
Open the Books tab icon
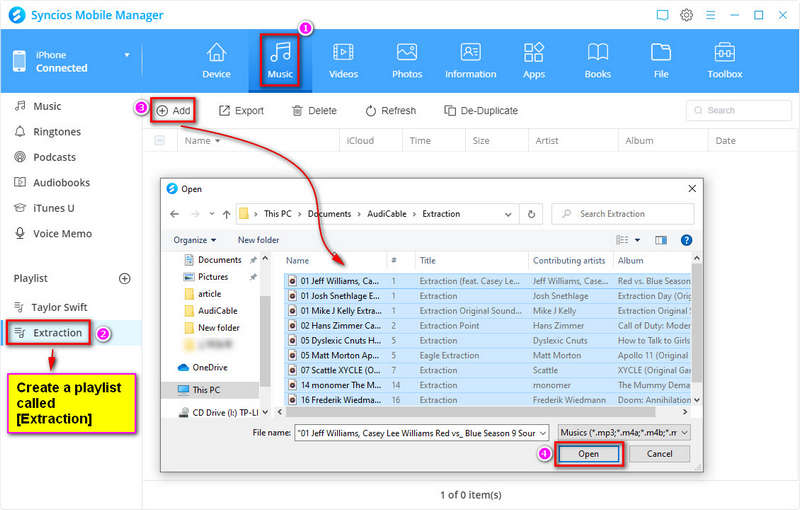point(597,52)
